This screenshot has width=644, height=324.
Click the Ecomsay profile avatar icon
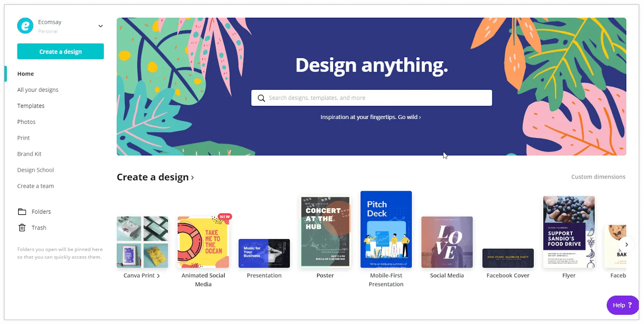point(25,26)
